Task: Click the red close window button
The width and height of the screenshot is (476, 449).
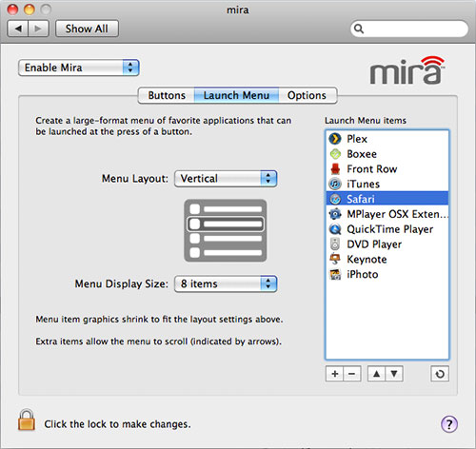Action: click(12, 10)
